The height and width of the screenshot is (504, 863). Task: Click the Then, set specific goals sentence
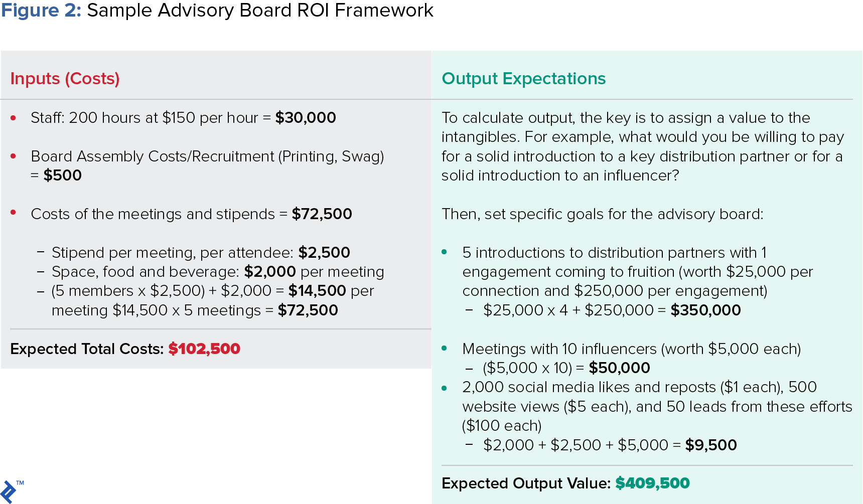602,214
